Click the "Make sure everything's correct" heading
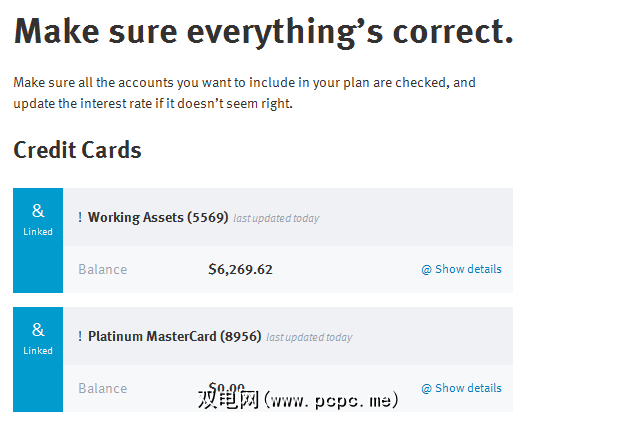The image size is (640, 423). [x=263, y=32]
